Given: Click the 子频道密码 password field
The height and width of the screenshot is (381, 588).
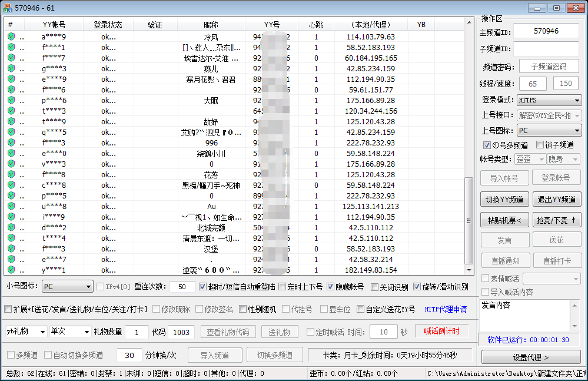Looking at the screenshot, I should click(549, 67).
